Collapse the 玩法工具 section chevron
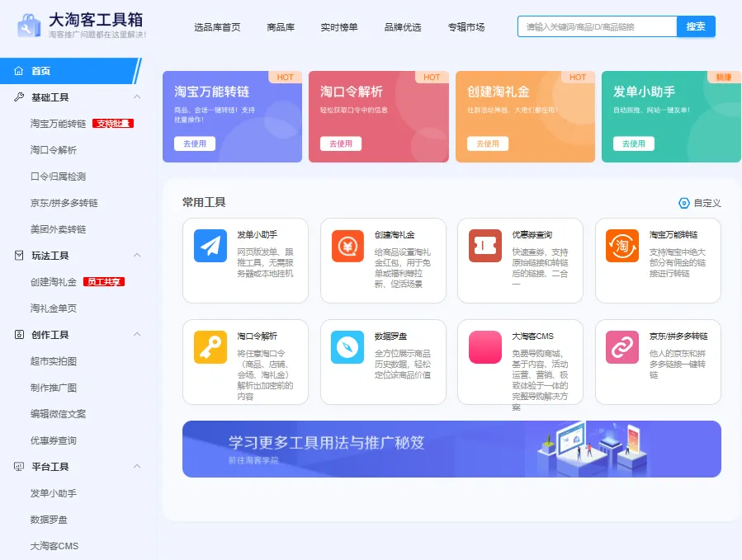Image resolution: width=742 pixels, height=560 pixels. click(x=137, y=256)
